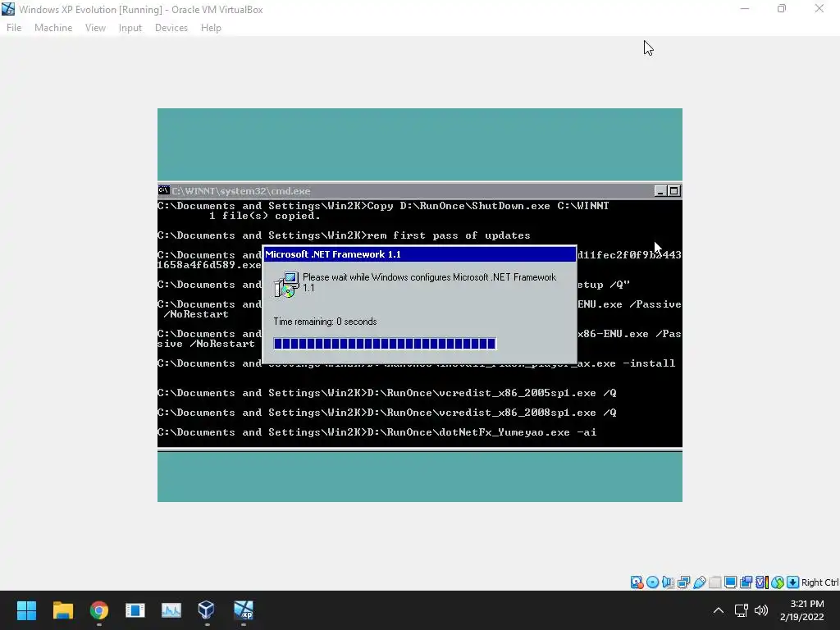Click the USB devices indicator icon
This screenshot has height=630, width=840.
coord(699,582)
